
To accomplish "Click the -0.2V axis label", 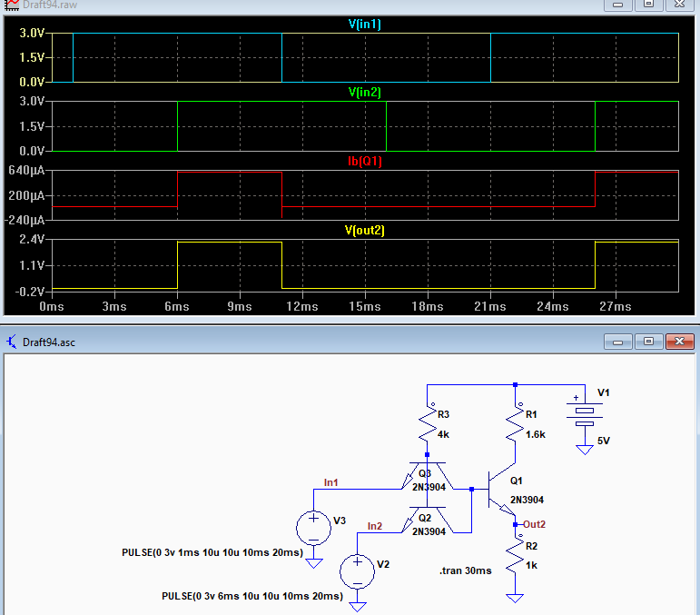I will click(30, 292).
